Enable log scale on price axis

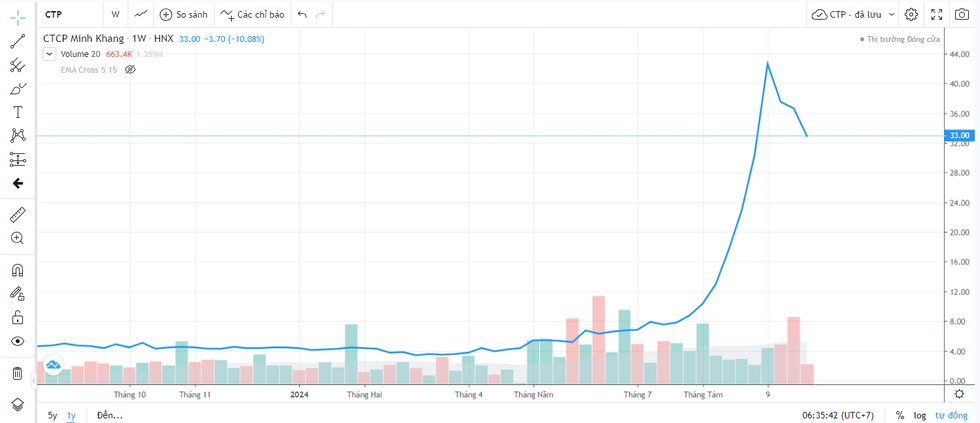click(x=919, y=415)
